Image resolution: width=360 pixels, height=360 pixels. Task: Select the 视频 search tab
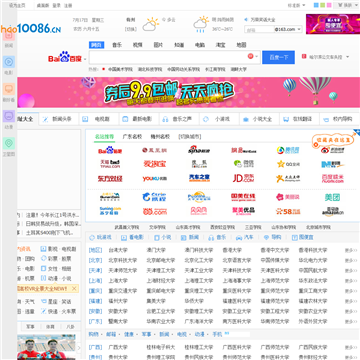(x=138, y=45)
